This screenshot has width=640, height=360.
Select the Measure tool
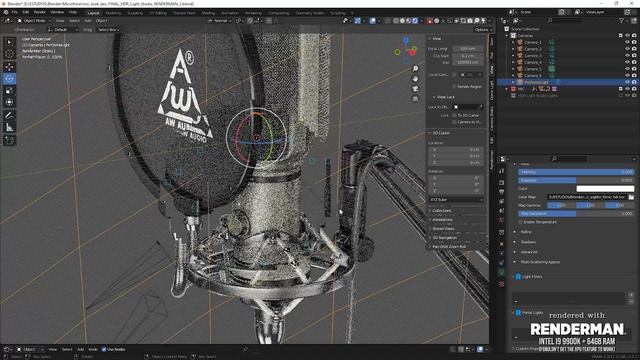coord(9,127)
